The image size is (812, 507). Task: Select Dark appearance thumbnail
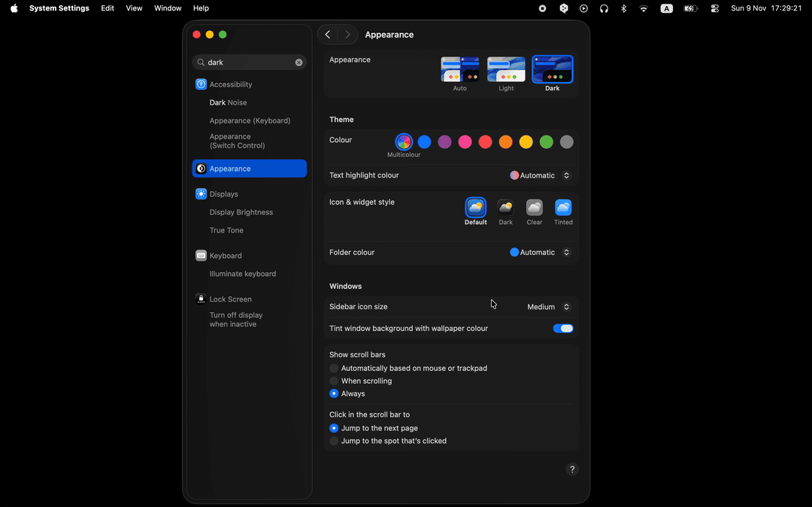[x=553, y=69]
